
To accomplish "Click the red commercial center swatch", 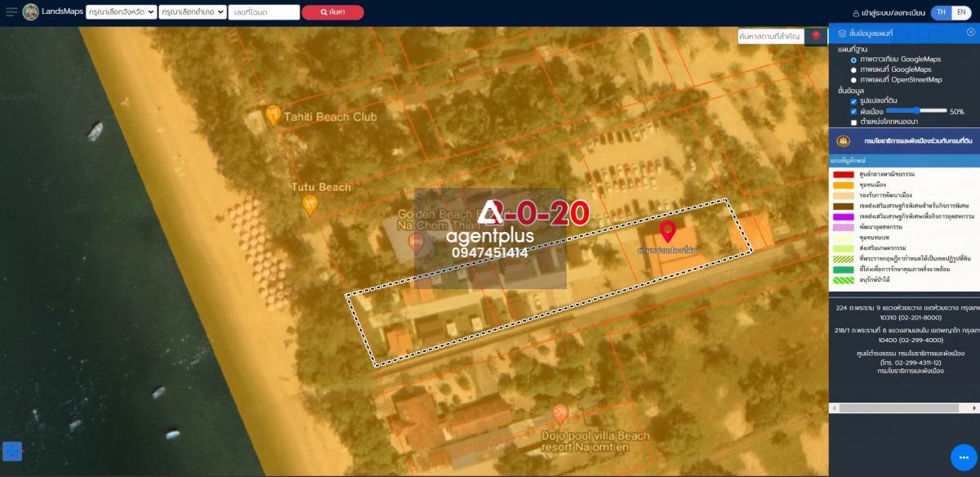I will pos(843,175).
